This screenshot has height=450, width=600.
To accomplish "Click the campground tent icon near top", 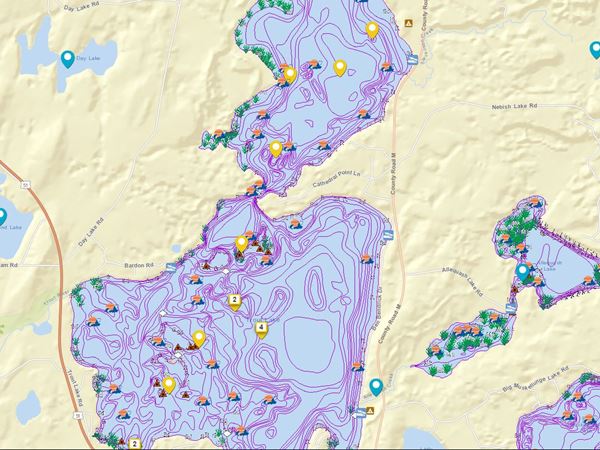I will (407, 22).
